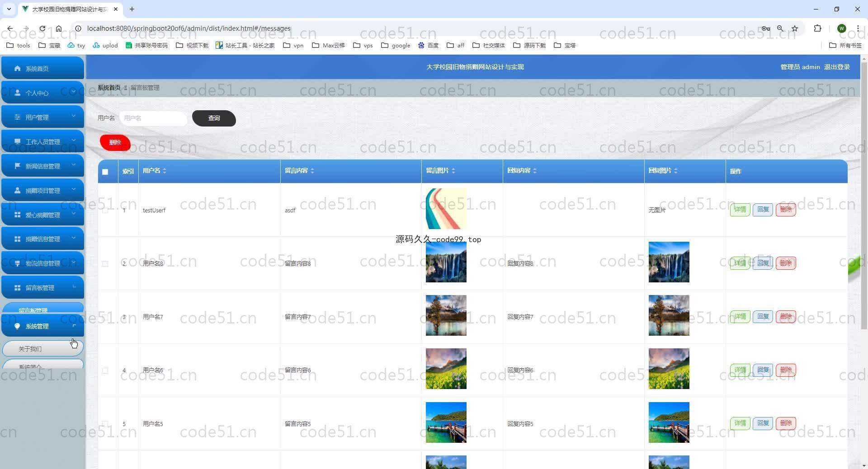The image size is (868, 469).
Task: Expand 个人中心 sidebar menu
Action: (42, 93)
